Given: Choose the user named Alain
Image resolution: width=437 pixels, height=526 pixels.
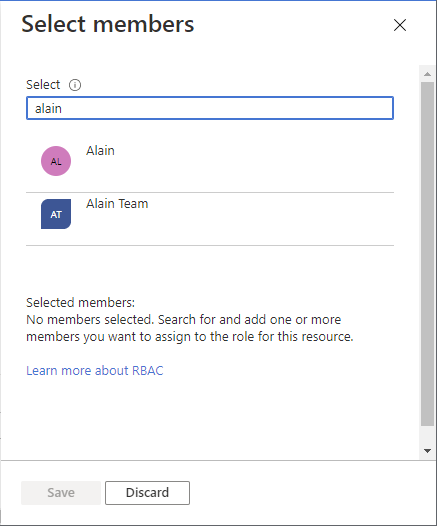Looking at the screenshot, I should 210,166.
